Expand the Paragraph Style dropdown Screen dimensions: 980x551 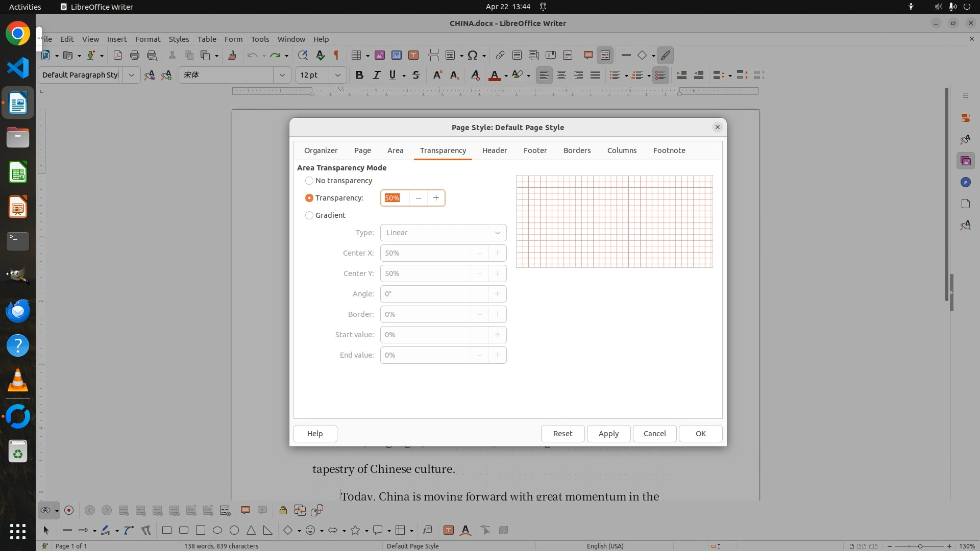132,75
